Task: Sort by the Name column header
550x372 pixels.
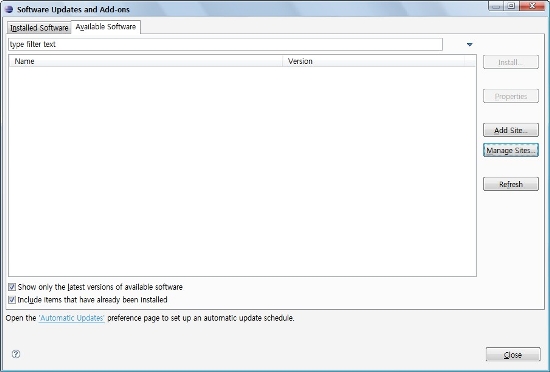Action: click(146, 61)
